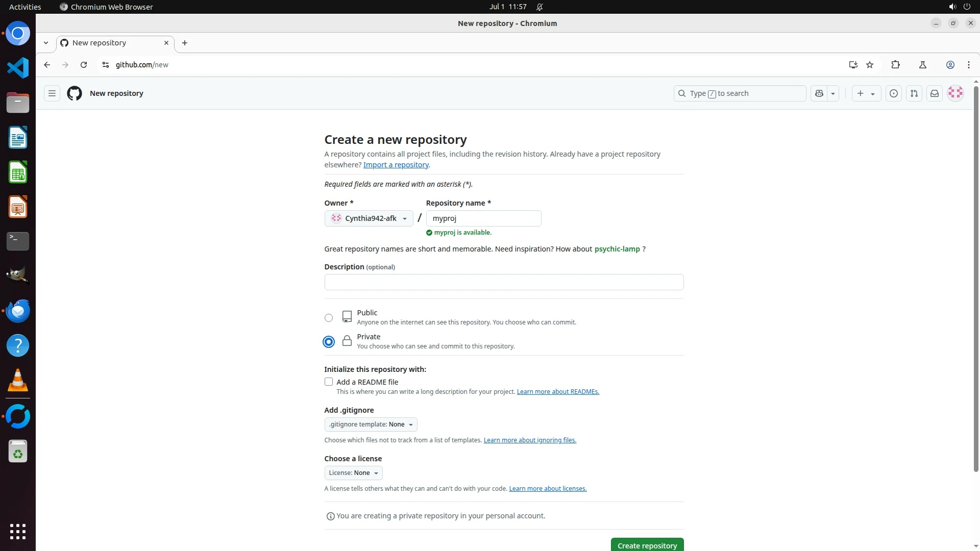The image size is (980, 551).
Task: Open the Issues icon in header
Action: 894,93
